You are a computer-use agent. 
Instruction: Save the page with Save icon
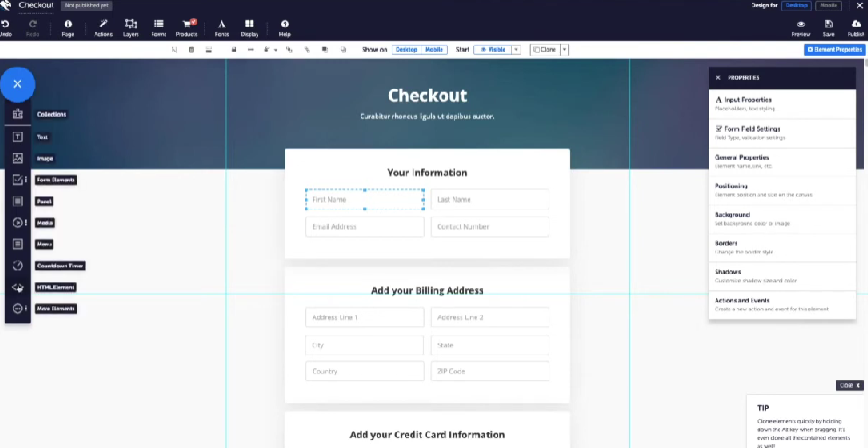tap(829, 27)
